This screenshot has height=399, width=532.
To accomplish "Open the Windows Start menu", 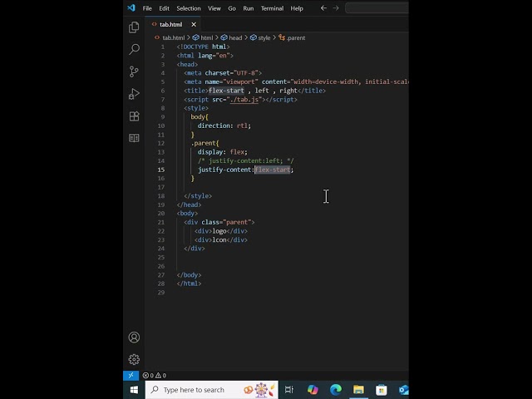I will 134,390.
